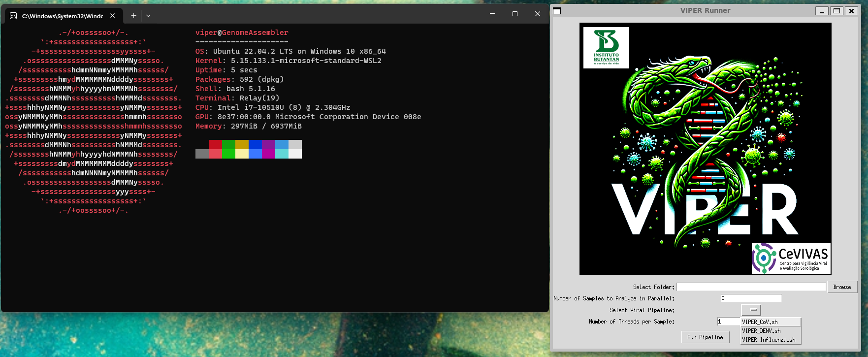
Task: Minimize the terminal window
Action: [x=492, y=14]
